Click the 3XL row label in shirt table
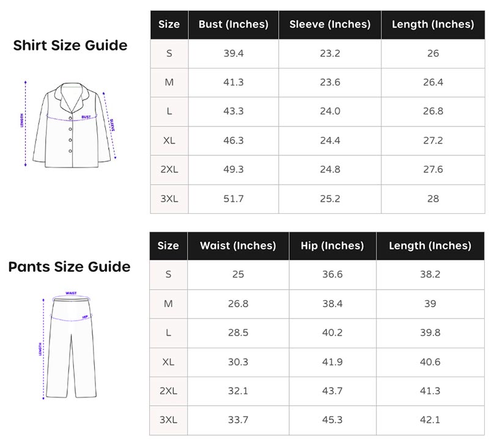The width and height of the screenshot is (489, 448). (x=169, y=199)
